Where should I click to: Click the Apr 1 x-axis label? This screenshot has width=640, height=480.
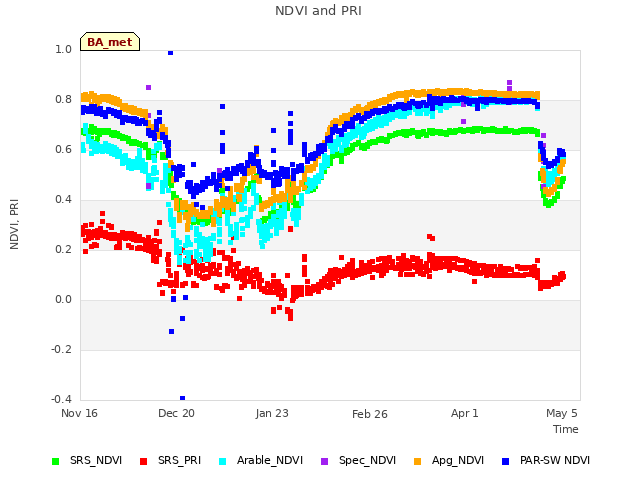coord(464,413)
